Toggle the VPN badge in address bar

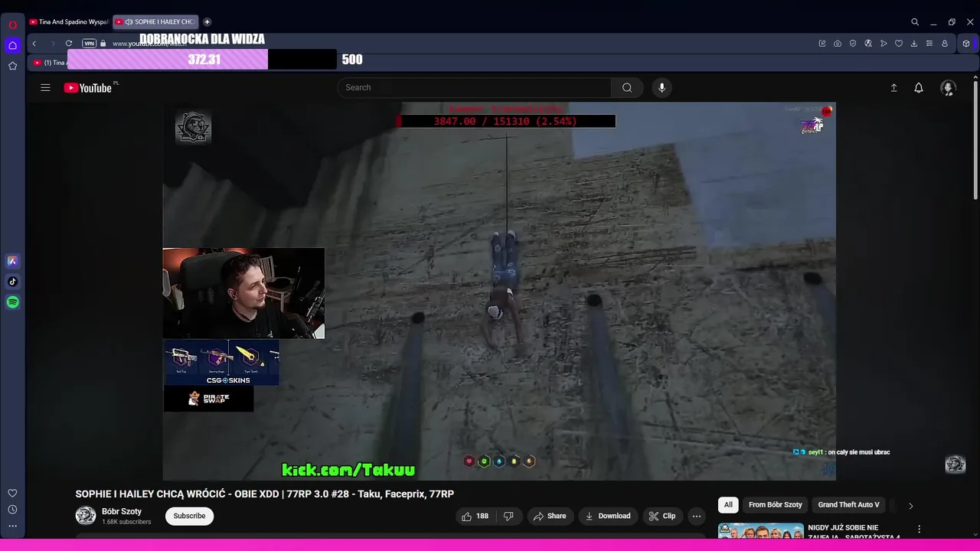[89, 44]
